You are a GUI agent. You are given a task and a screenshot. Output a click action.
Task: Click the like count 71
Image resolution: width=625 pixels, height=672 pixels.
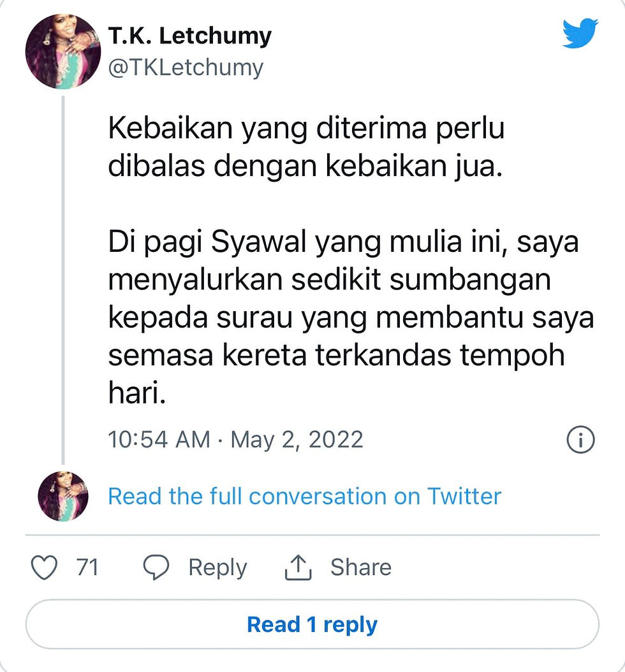tap(87, 567)
